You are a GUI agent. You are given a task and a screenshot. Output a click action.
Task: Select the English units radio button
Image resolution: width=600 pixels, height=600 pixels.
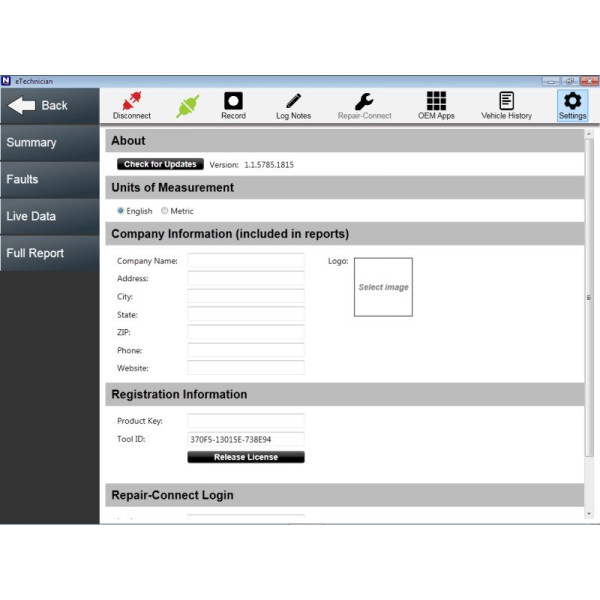tap(121, 211)
